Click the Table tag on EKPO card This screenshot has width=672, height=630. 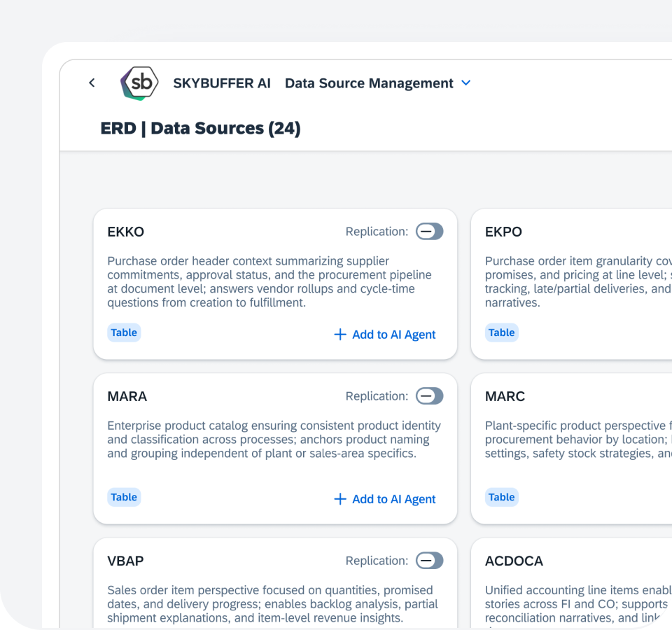[501, 332]
